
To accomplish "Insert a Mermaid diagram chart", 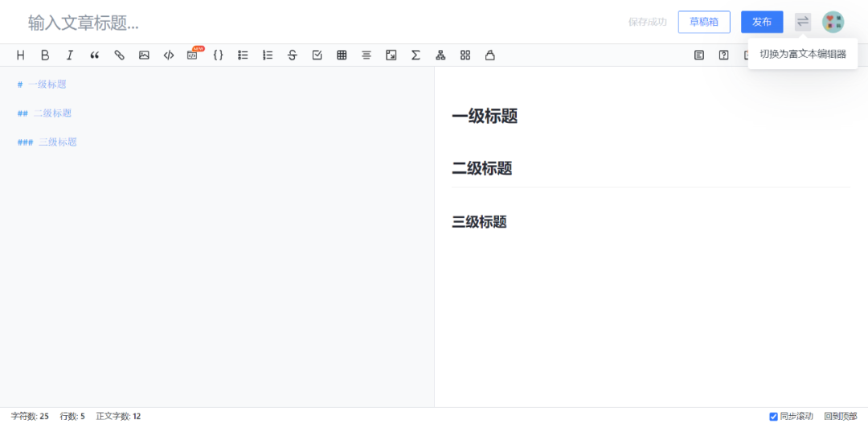I will [x=440, y=55].
